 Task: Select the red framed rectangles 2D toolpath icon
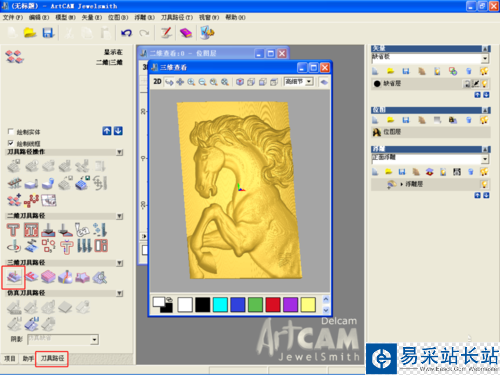tap(101, 246)
